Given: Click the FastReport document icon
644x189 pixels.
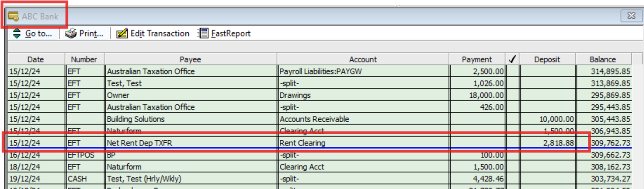Looking at the screenshot, I should [x=203, y=34].
